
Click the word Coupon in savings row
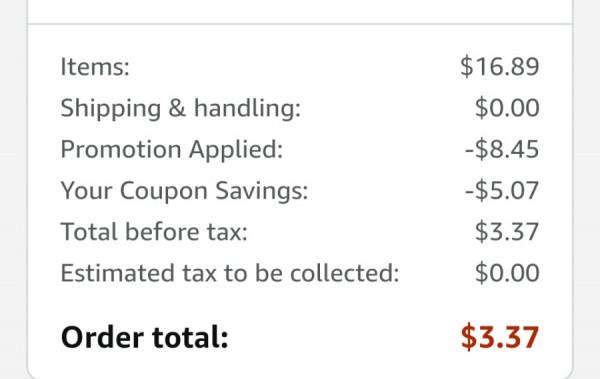point(164,191)
